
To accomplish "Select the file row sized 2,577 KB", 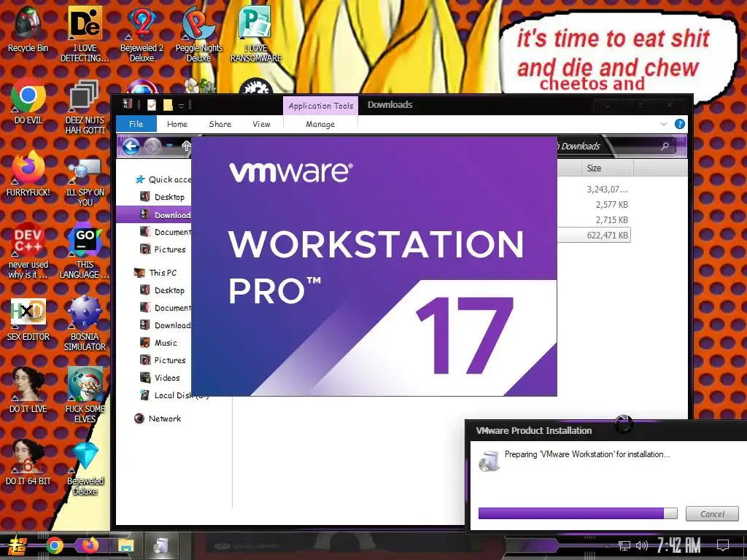I will [x=594, y=205].
